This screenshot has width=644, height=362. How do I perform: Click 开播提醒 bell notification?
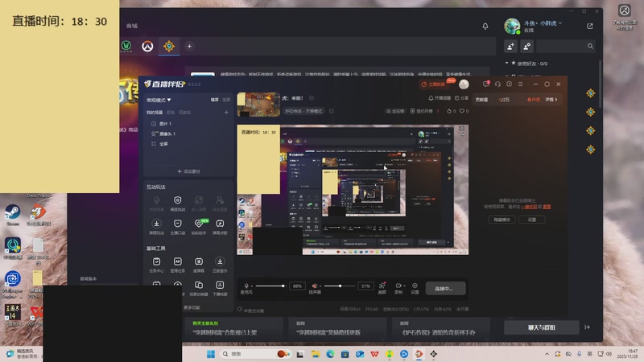[x=440, y=98]
